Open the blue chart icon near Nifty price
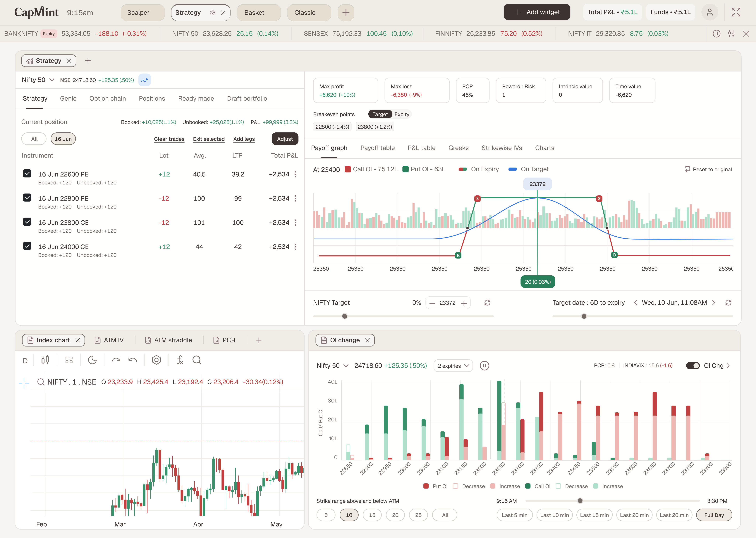This screenshot has height=538, width=756. pos(144,80)
